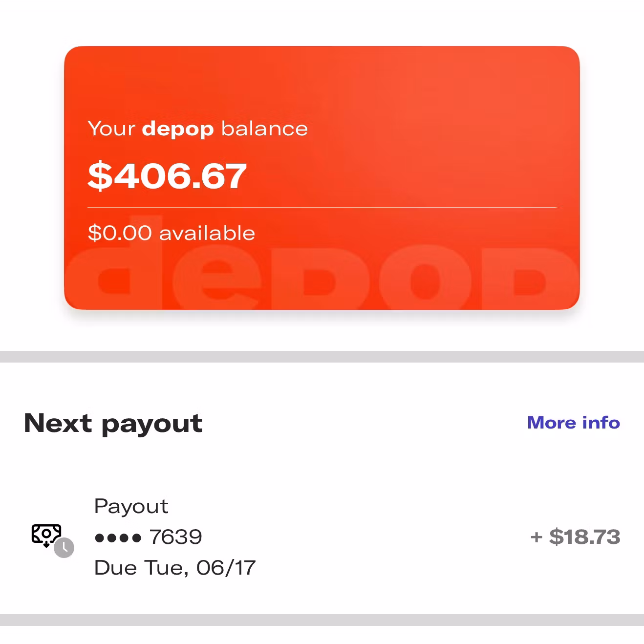Image resolution: width=644 pixels, height=644 pixels.
Task: Click the white divider line inside balance card
Action: click(x=322, y=208)
